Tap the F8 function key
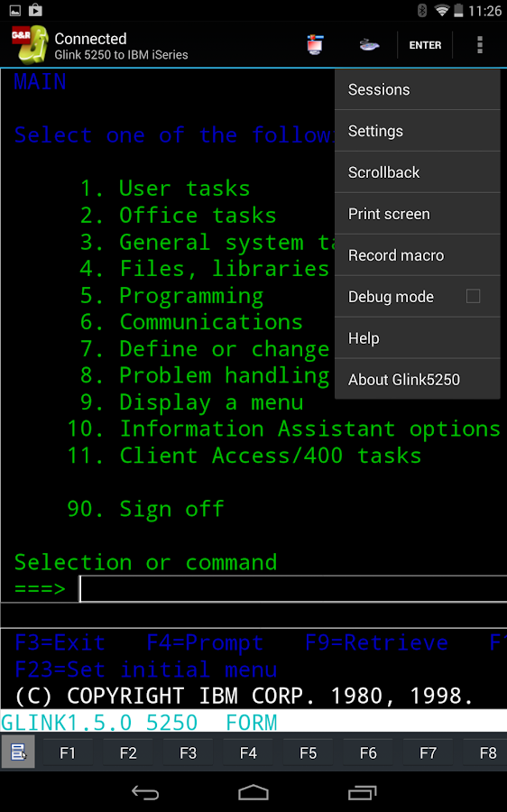 485,752
